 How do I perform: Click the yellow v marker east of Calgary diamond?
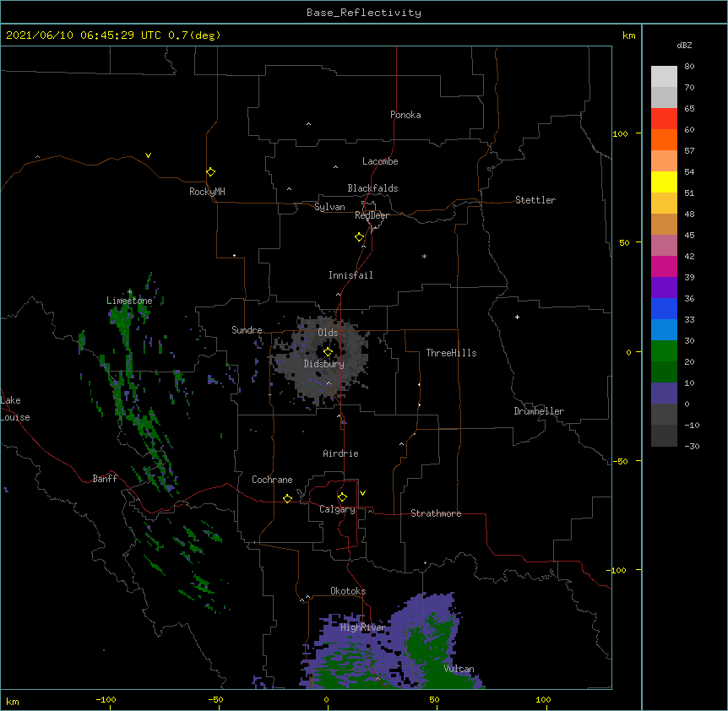tap(362, 493)
